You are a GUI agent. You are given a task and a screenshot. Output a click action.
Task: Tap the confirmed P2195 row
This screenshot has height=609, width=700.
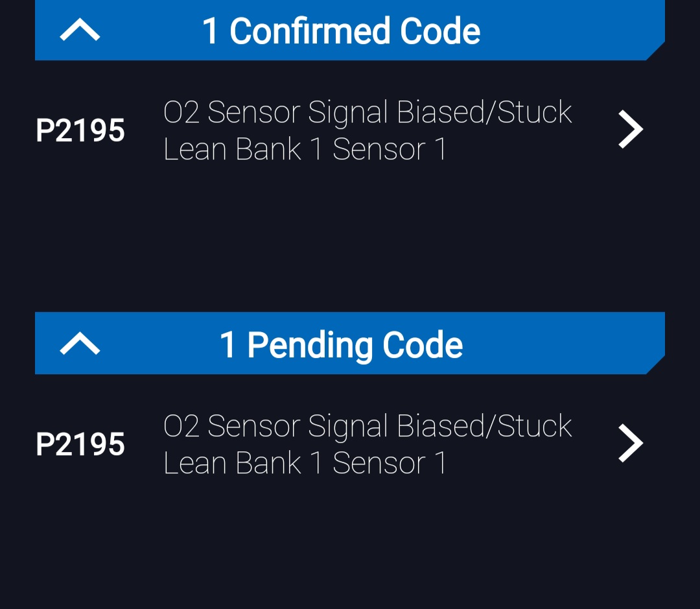coord(350,130)
